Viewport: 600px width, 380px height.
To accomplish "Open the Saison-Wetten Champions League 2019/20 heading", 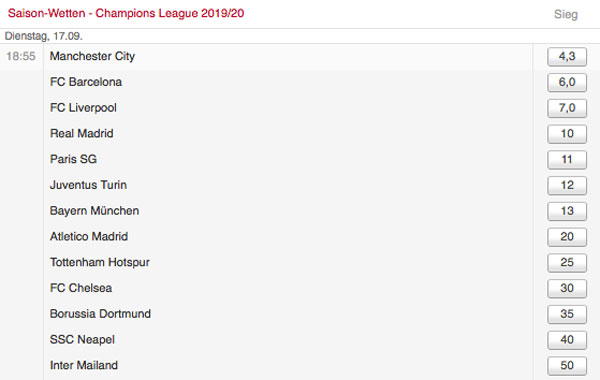I will coord(126,13).
